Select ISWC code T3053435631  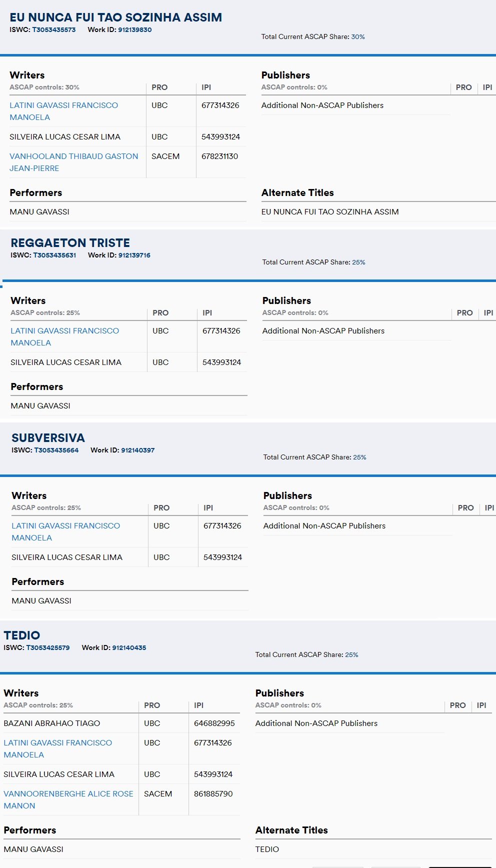coord(54,255)
